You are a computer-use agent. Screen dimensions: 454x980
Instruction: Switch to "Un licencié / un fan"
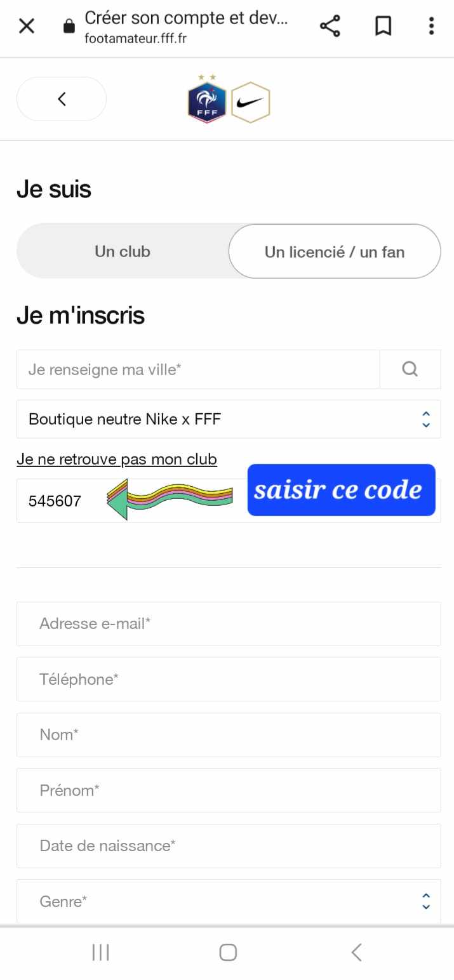pos(335,251)
